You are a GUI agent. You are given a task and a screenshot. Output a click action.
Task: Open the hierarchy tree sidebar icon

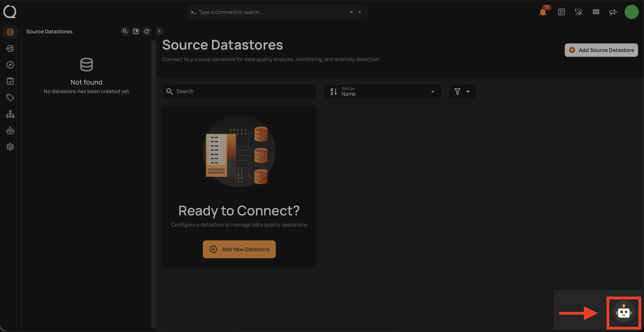tap(10, 114)
